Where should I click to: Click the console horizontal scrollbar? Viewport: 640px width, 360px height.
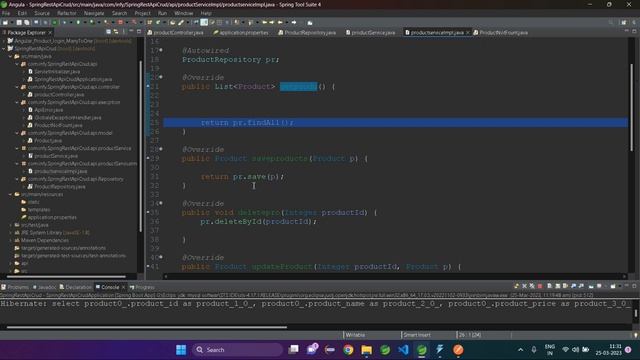click(147, 327)
